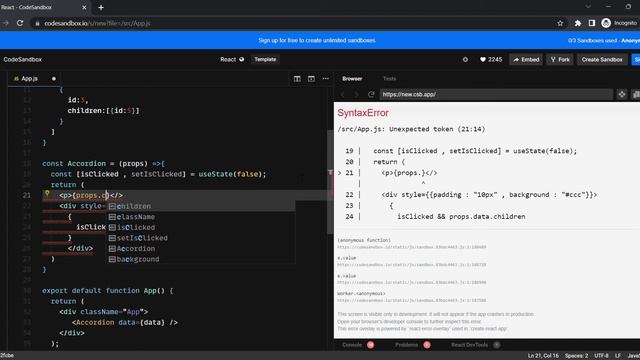Toggle the preview layout icon

tap(311, 78)
